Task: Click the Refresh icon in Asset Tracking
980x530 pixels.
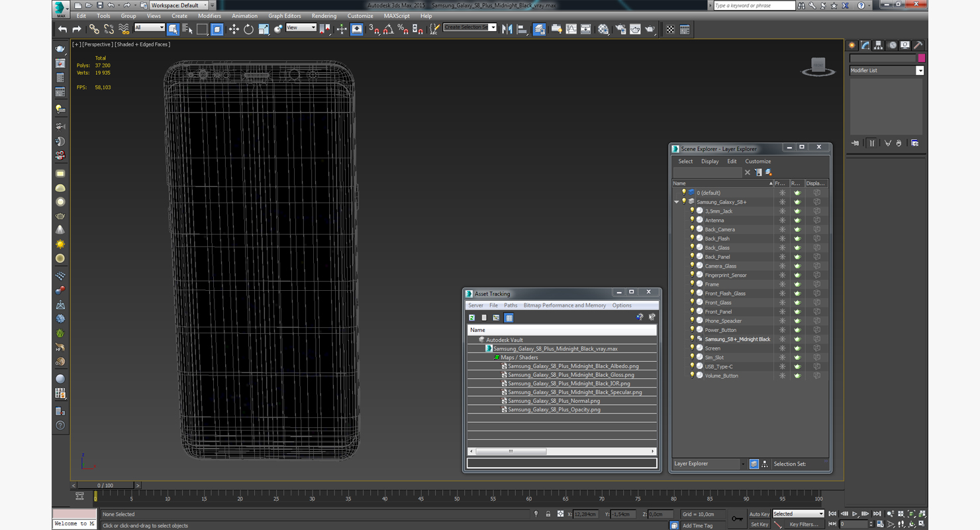Action: (x=472, y=318)
